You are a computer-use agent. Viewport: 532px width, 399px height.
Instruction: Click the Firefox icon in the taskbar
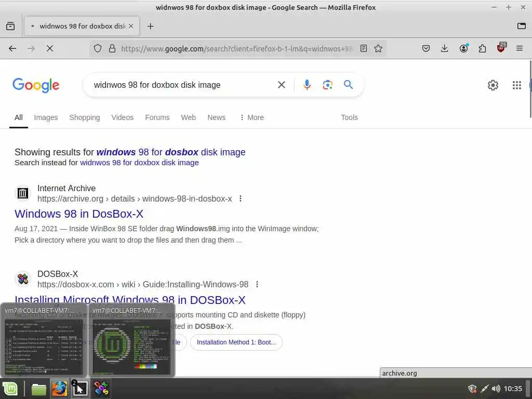point(59,389)
